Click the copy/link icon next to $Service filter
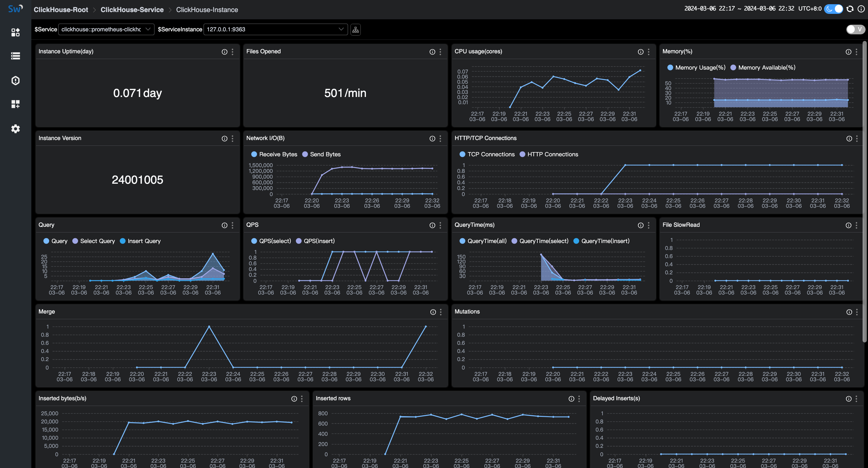The image size is (868, 468). click(355, 29)
